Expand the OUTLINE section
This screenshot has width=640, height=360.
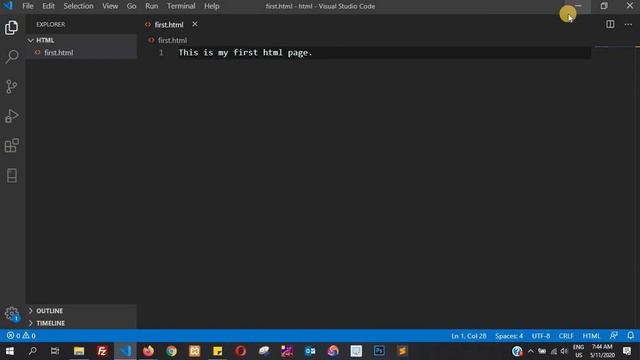tap(82, 311)
